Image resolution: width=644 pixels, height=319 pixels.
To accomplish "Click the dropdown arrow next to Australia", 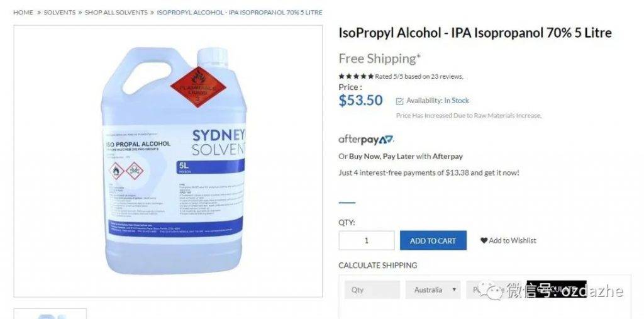I will [454, 289].
